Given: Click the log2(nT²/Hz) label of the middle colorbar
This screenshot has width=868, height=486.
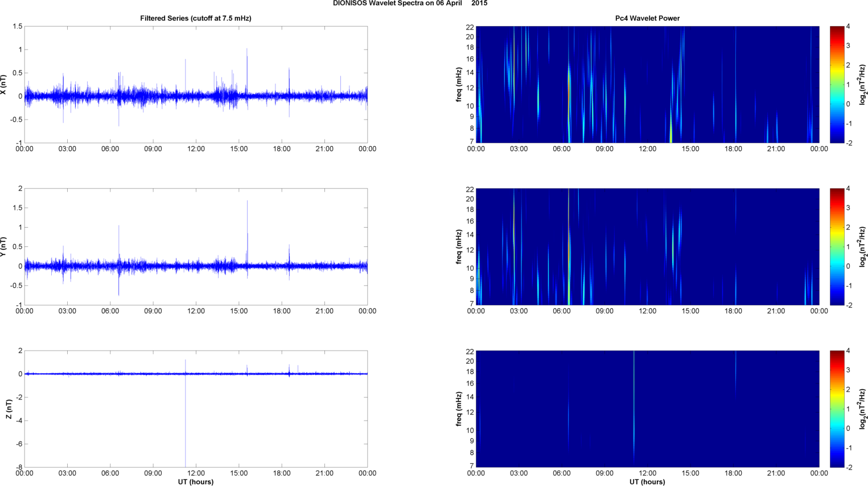Looking at the screenshot, I should pos(863,246).
